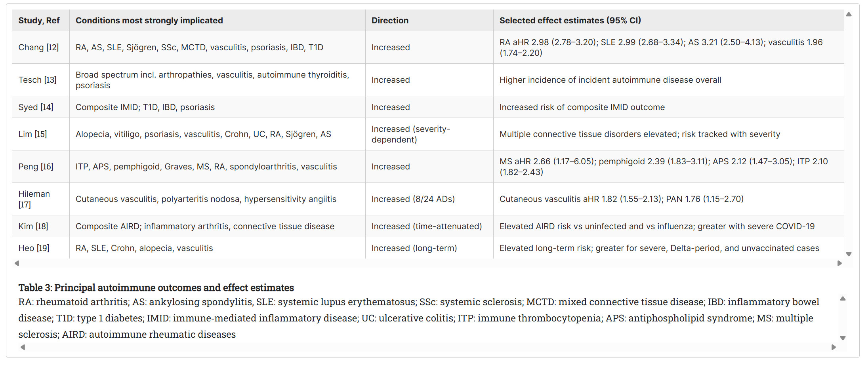The width and height of the screenshot is (868, 365).
Task: Click 'Selected effect estimates (95% CI)' header
Action: coord(570,21)
